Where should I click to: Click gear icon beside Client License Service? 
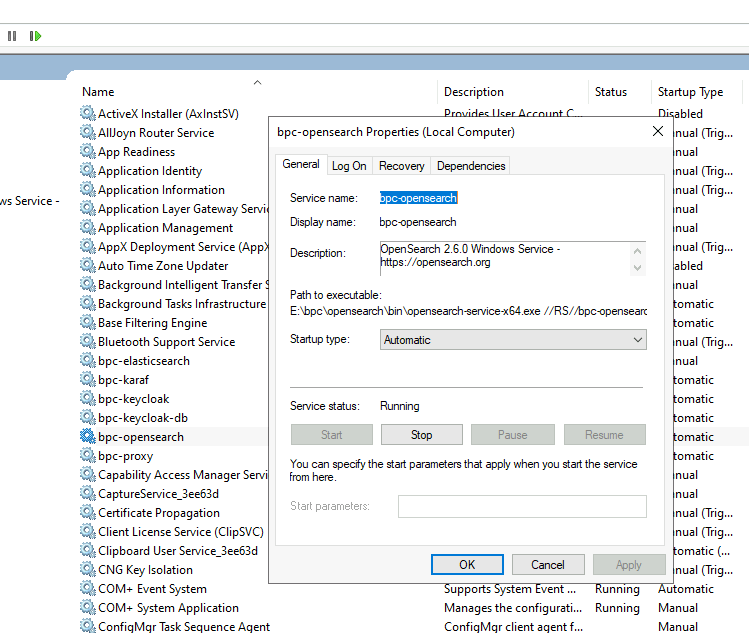[x=87, y=532]
